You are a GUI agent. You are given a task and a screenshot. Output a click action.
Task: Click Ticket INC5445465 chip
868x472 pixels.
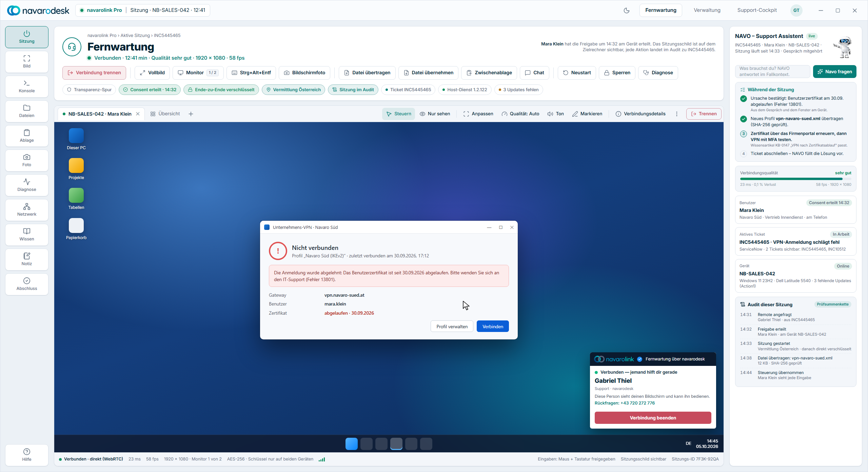click(x=408, y=90)
